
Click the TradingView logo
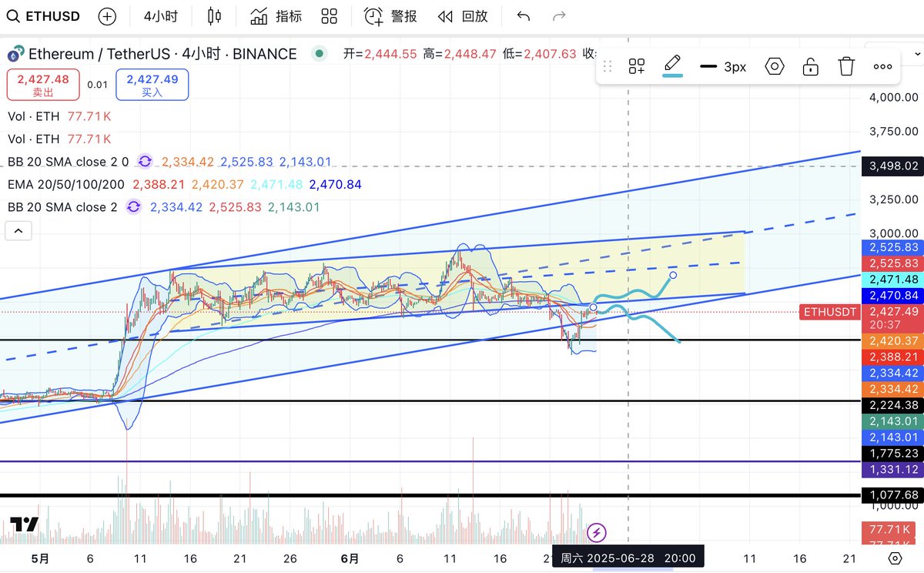(x=25, y=524)
